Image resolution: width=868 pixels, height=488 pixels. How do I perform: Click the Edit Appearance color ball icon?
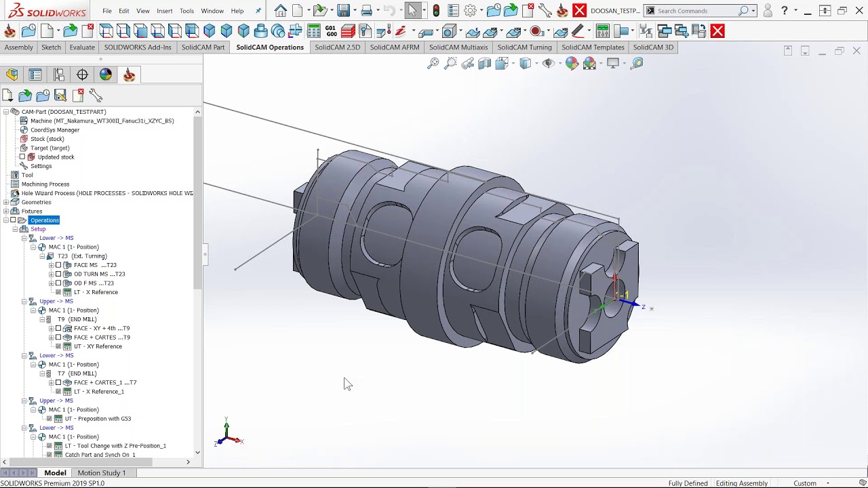pos(572,63)
